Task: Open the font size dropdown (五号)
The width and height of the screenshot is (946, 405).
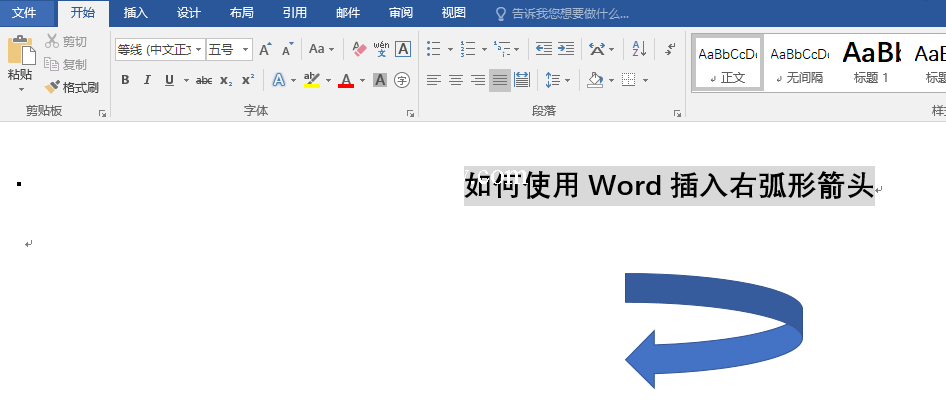Action: click(x=246, y=49)
